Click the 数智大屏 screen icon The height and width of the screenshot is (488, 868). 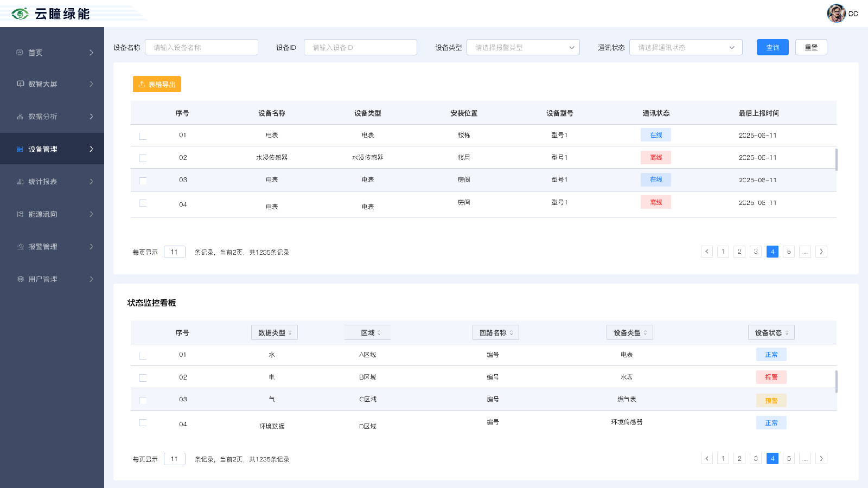pyautogui.click(x=20, y=84)
